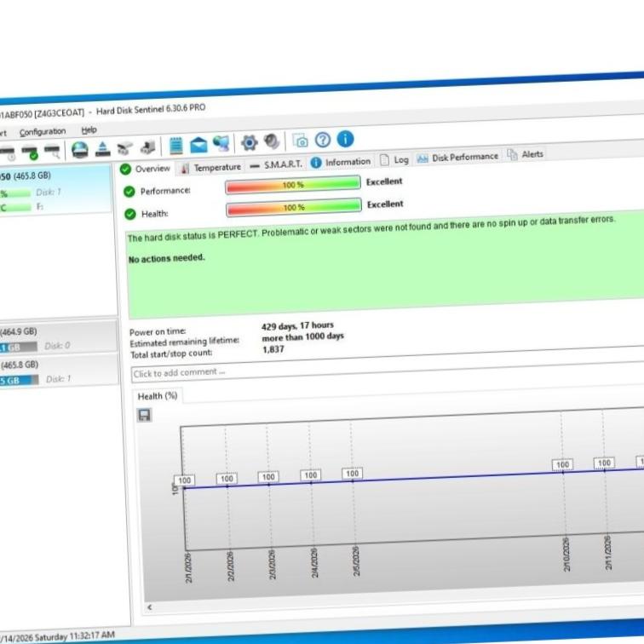Viewport: 644px width, 644px height.
Task: Click the Health 100% gradient bar
Action: tap(293, 207)
